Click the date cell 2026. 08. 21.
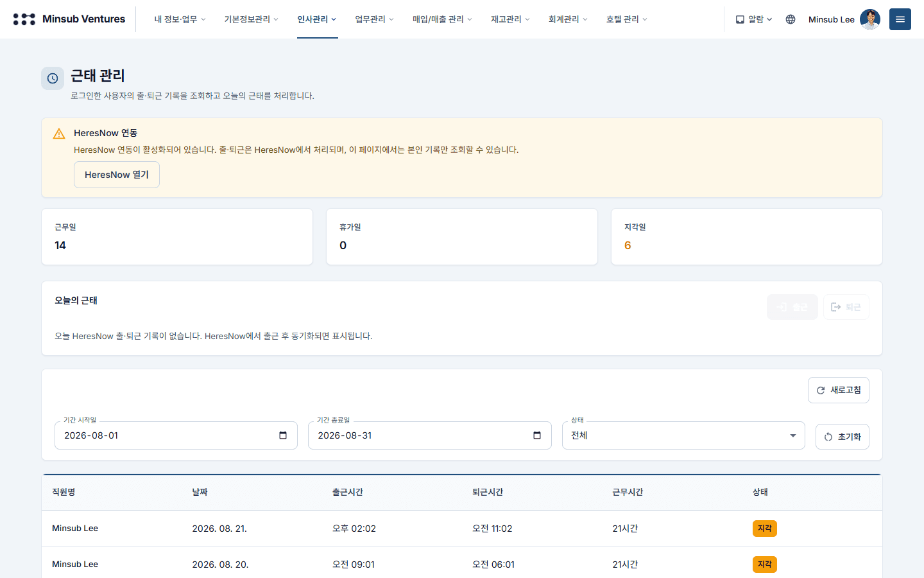 click(x=219, y=529)
